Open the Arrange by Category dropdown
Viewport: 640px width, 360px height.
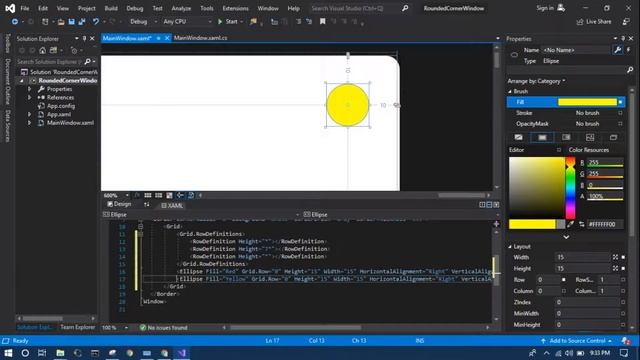coord(536,81)
